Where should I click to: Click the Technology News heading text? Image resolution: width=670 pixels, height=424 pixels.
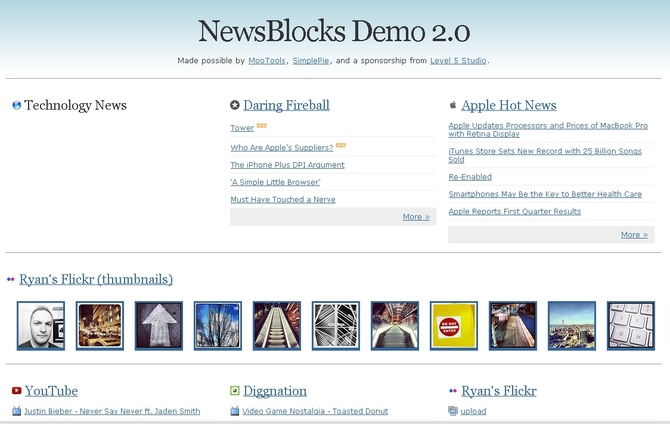(75, 105)
